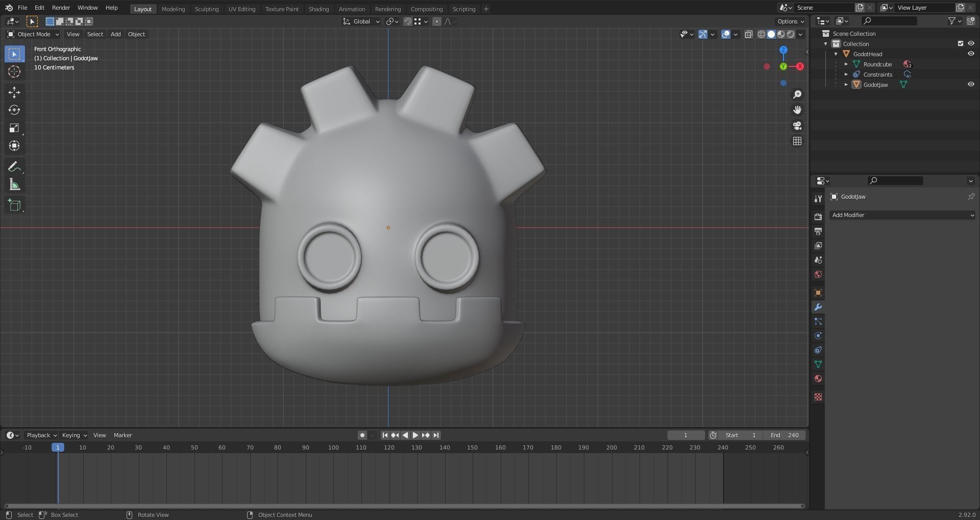This screenshot has width=980, height=520.
Task: Hide GodotHead in viewport
Action: tap(971, 54)
